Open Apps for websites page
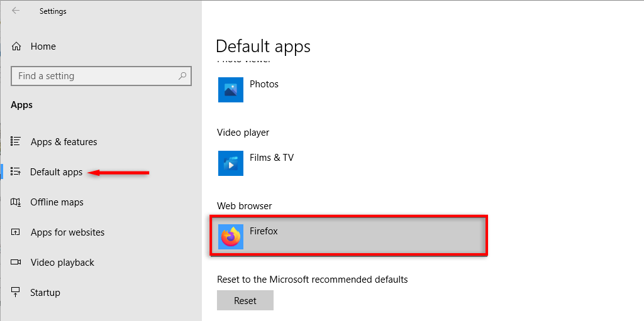The image size is (644, 321). point(67,232)
